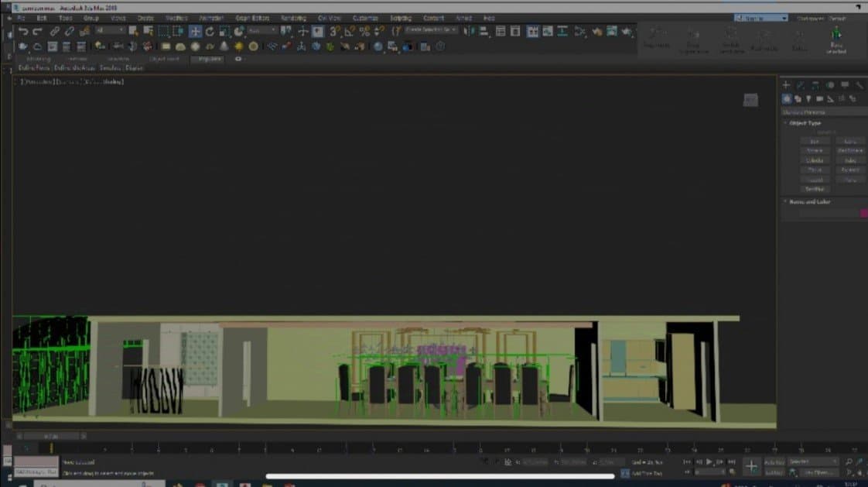The height and width of the screenshot is (487, 868).
Task: Toggle the 3D Snaps button
Action: 335,32
